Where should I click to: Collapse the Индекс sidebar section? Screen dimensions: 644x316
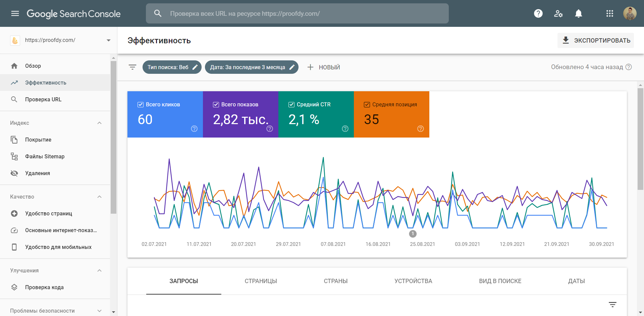99,123
